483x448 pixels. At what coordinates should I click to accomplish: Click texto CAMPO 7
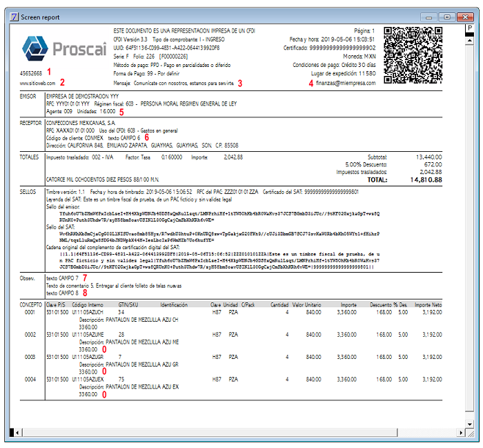click(62, 278)
